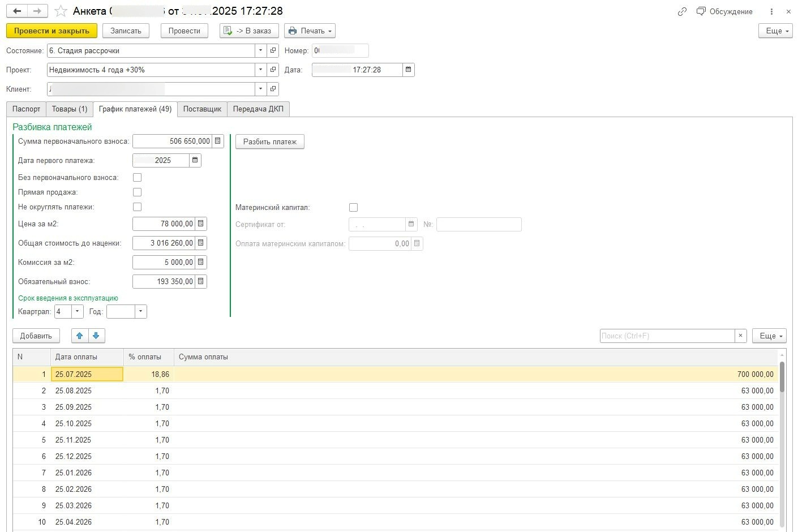
Task: Switch to the Паспорт tab
Action: (x=26, y=109)
